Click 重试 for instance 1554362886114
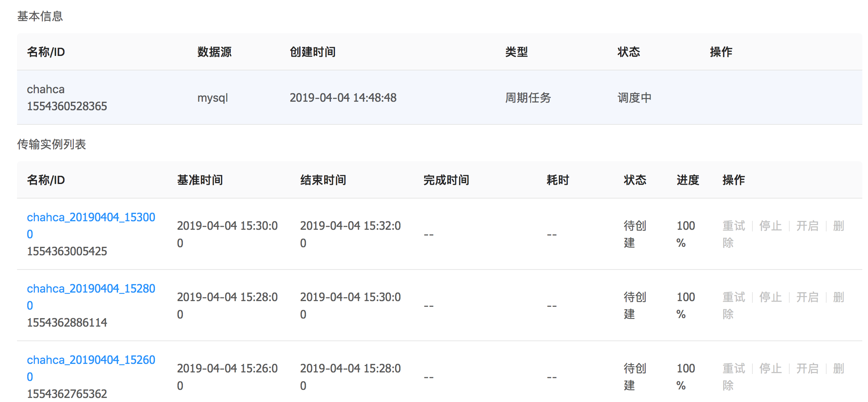This screenshot has width=868, height=402. (x=733, y=297)
